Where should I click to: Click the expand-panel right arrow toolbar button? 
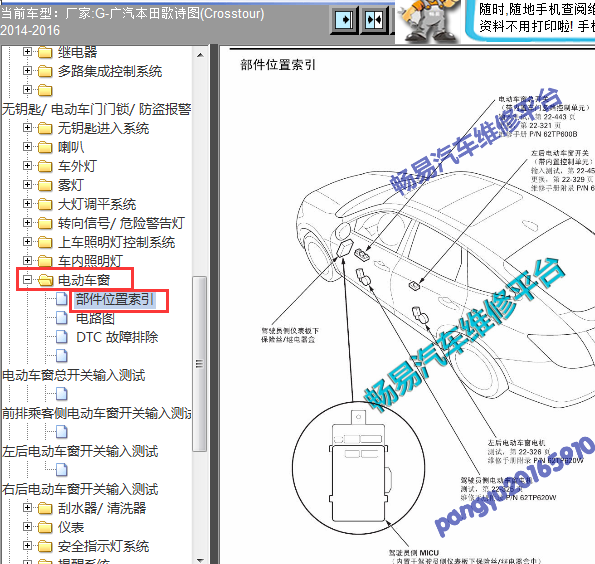click(344, 20)
